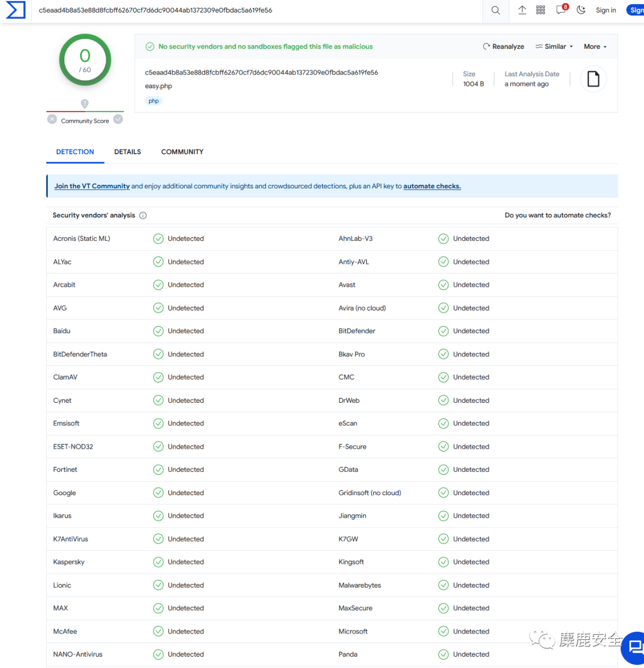The height and width of the screenshot is (668, 644).
Task: Click the Panda Undetected check icon
Action: click(x=443, y=654)
